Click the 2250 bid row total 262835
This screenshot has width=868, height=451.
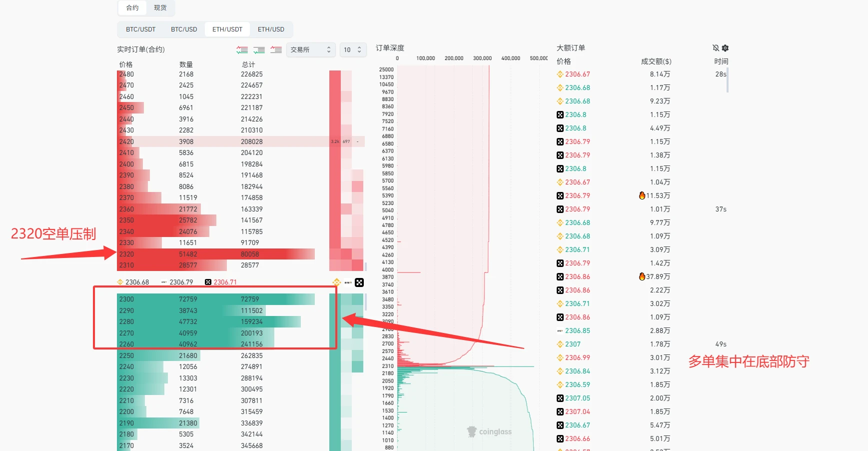click(252, 355)
